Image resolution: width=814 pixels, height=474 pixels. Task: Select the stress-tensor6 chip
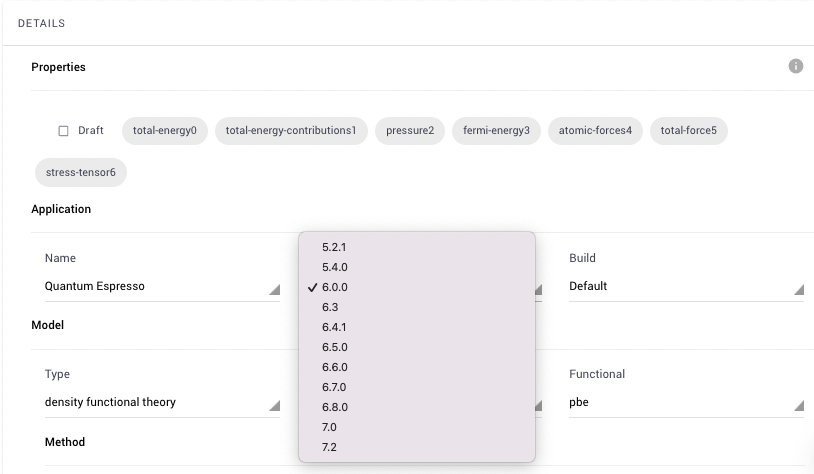(80, 172)
